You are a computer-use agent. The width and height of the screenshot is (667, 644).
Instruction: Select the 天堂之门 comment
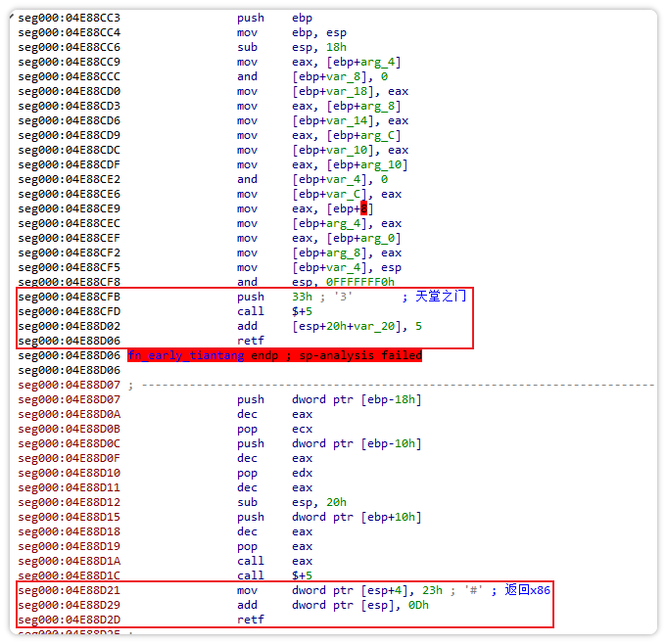tap(441, 297)
